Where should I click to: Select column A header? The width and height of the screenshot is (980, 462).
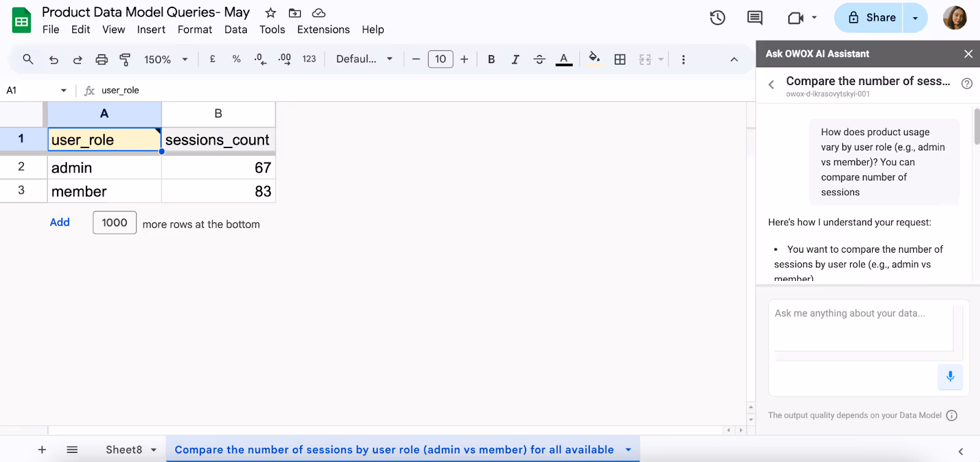104,114
